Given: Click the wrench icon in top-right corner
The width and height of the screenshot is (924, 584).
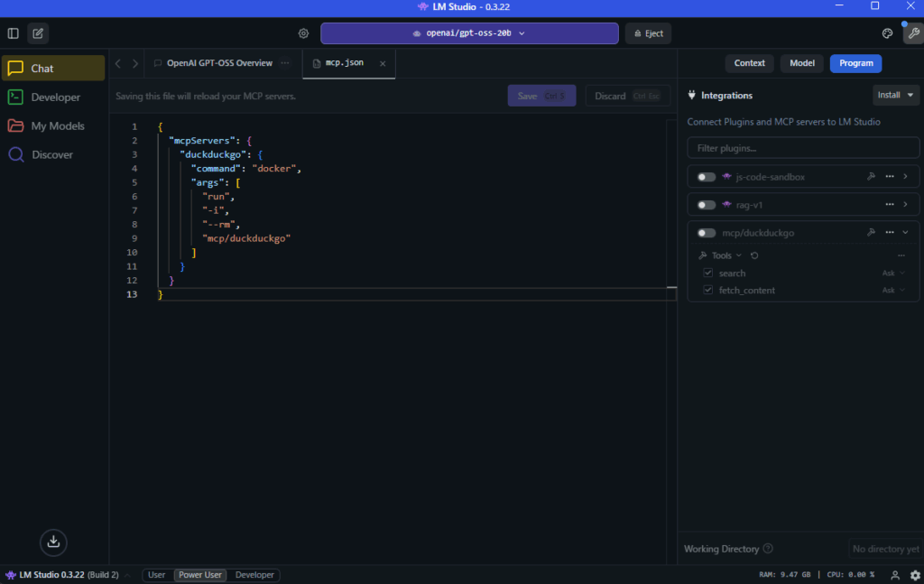Looking at the screenshot, I should 912,33.
